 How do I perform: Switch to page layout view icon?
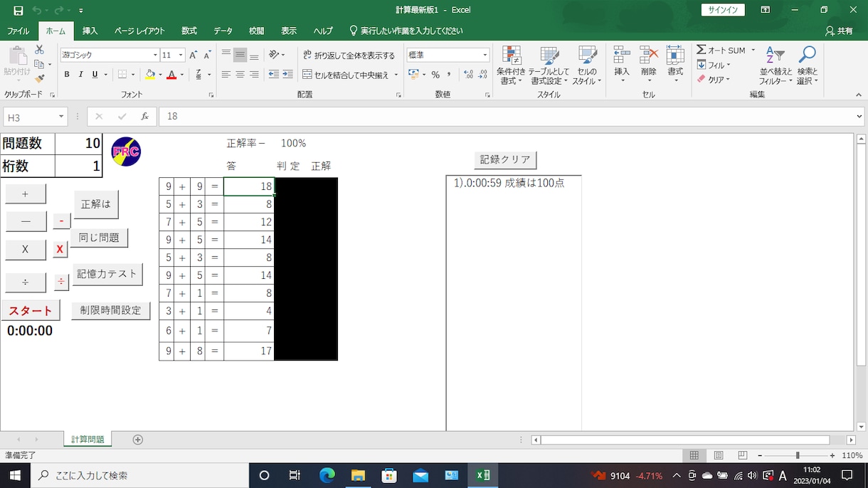719,455
